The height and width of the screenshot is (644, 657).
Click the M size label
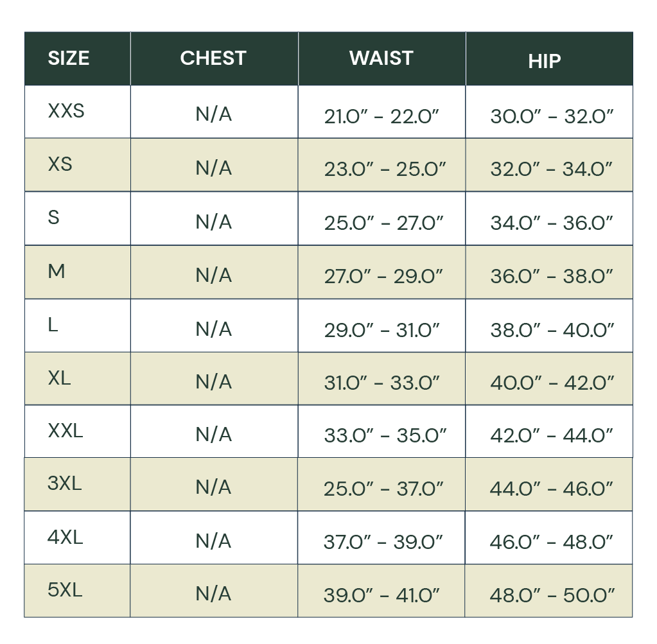(57, 272)
